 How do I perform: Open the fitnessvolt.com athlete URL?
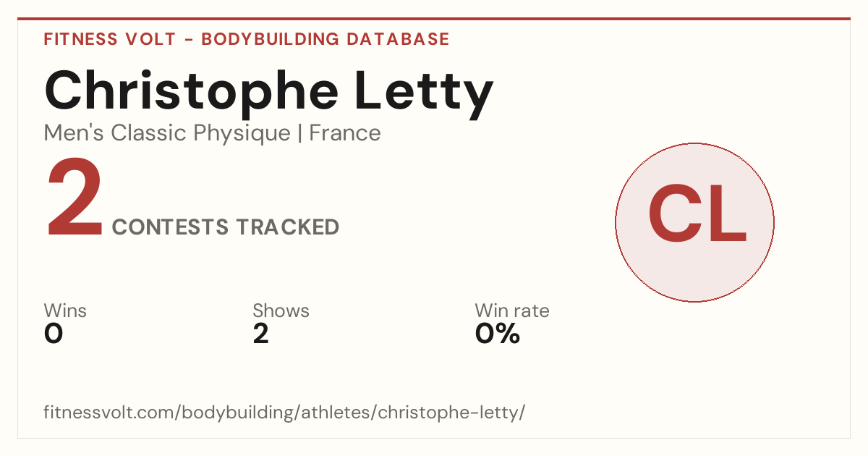284,413
